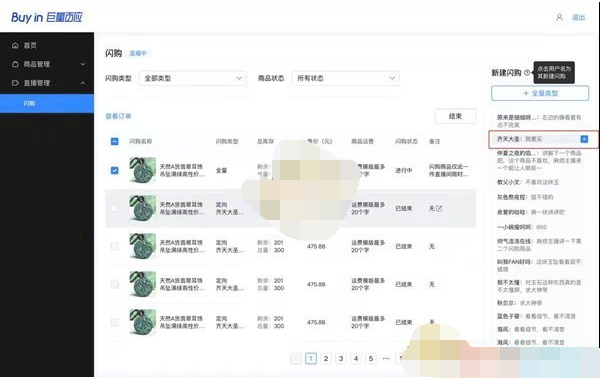This screenshot has width=600, height=378.
Task: Click the edit note icon beside 无
Action: coord(439,209)
